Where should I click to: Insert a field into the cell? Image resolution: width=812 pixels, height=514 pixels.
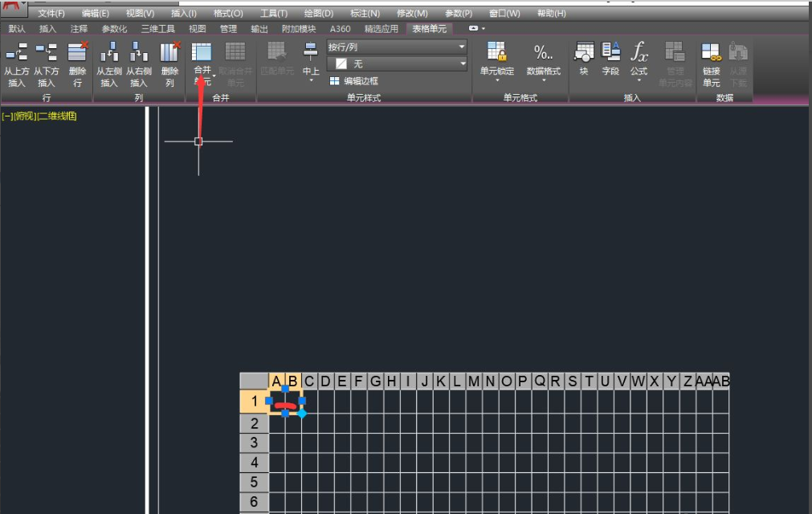pos(610,59)
